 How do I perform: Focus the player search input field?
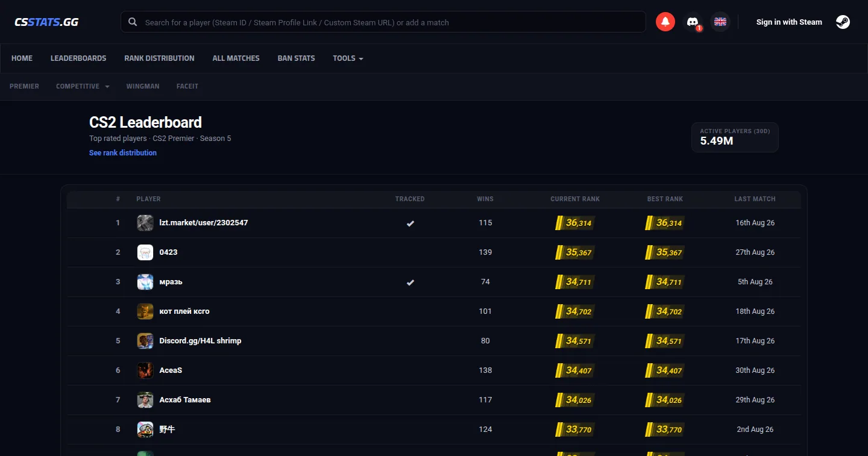click(x=383, y=22)
